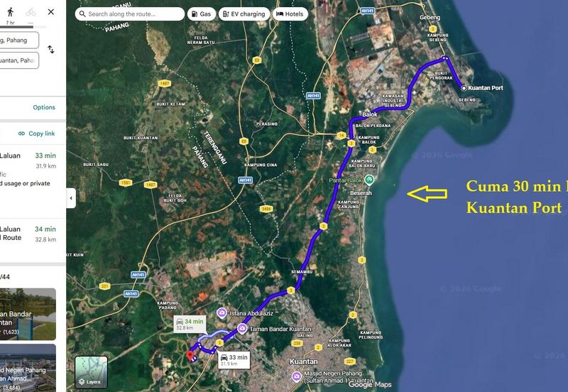
Task: Open the Layers map type switcher
Action: tap(91, 372)
